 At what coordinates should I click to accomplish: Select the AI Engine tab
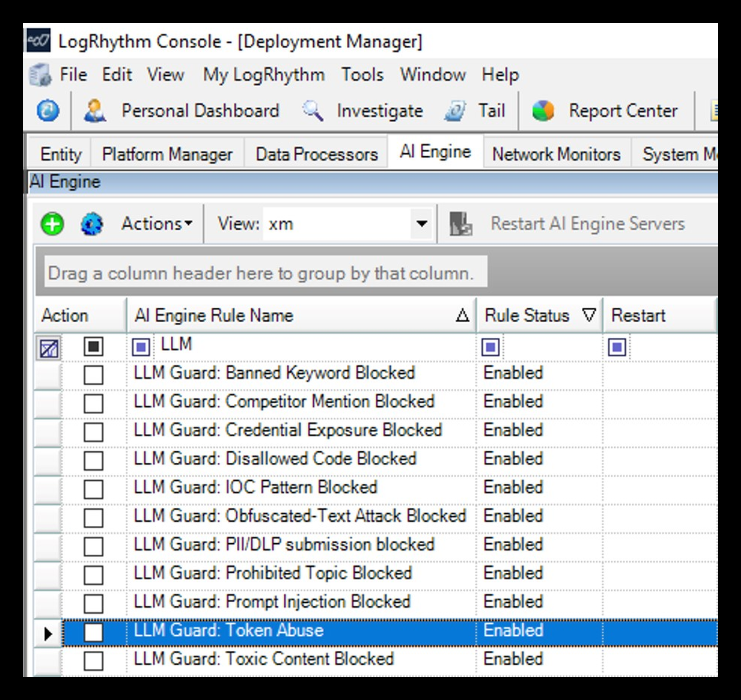[435, 152]
